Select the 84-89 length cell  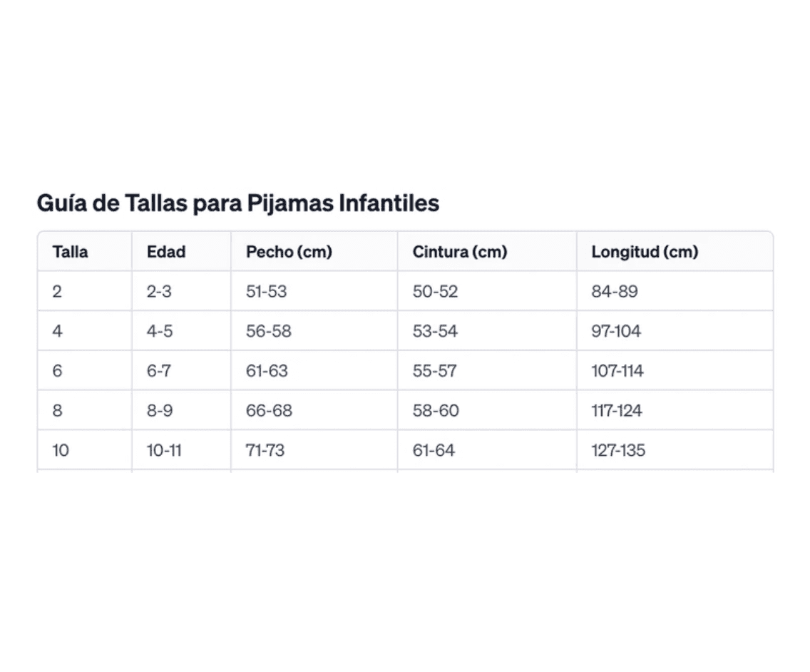point(614,291)
